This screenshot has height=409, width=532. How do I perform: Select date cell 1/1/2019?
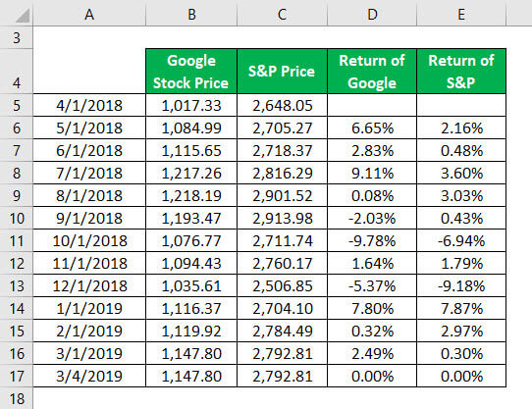tap(89, 308)
